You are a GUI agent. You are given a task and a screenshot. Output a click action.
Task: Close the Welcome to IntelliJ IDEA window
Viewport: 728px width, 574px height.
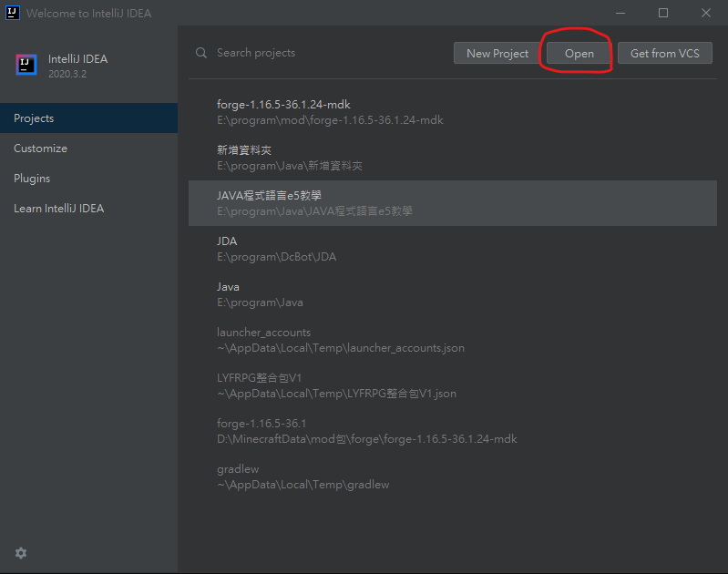tap(706, 13)
